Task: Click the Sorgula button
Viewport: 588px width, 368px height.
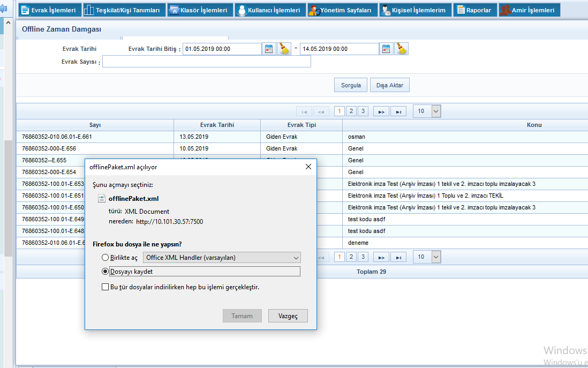Action: coord(351,85)
